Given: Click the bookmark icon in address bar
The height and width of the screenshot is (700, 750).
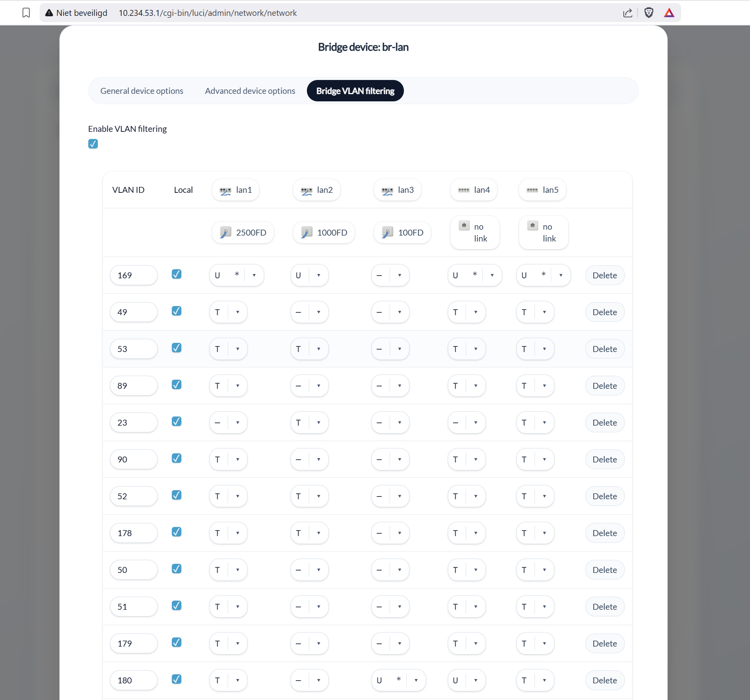Looking at the screenshot, I should point(26,13).
